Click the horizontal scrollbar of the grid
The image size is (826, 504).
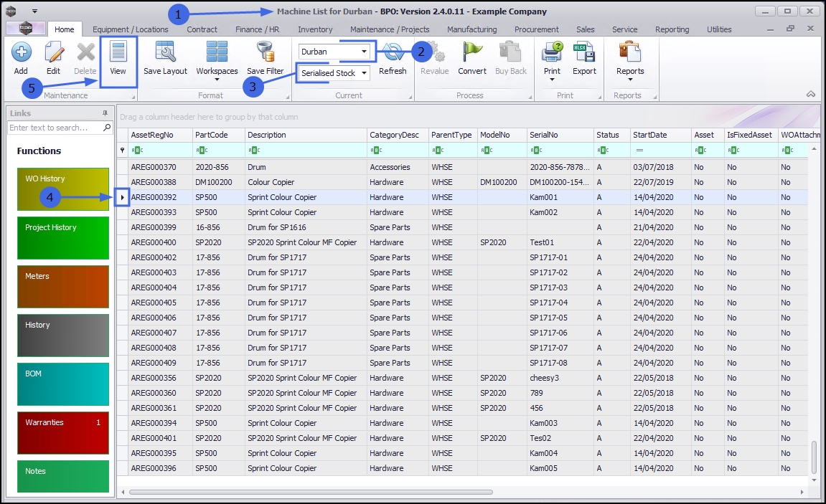coord(311,493)
